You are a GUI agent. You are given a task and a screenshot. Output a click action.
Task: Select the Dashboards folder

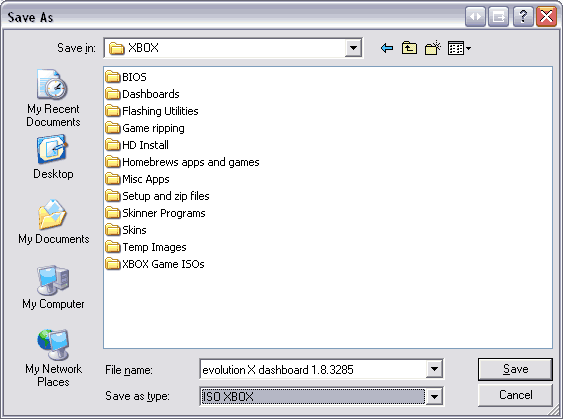(x=143, y=94)
